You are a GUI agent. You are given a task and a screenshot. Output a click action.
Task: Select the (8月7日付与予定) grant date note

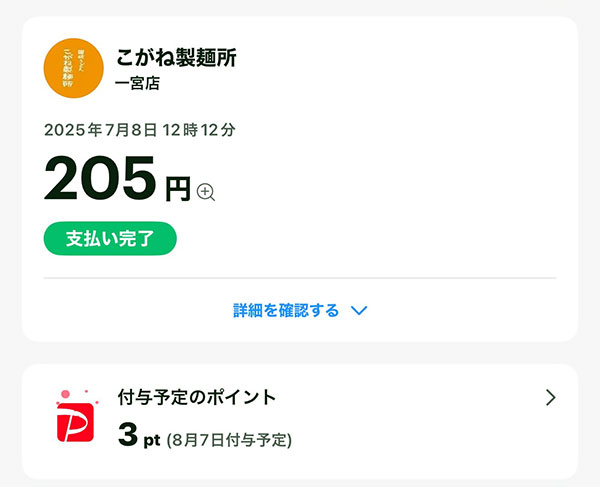tap(229, 440)
